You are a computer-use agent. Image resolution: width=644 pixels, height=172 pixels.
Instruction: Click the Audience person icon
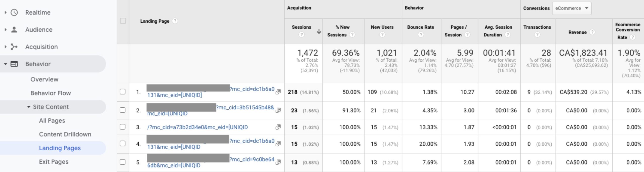tap(14, 30)
